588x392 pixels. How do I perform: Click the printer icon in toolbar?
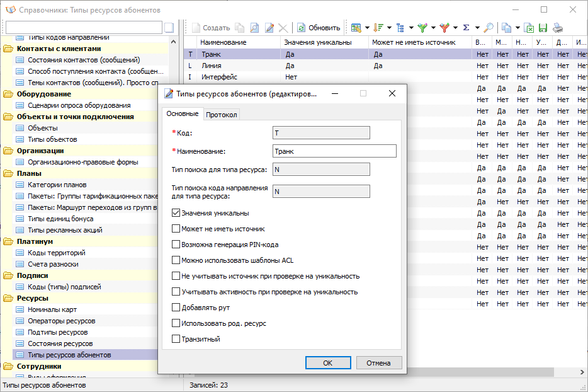tap(558, 28)
